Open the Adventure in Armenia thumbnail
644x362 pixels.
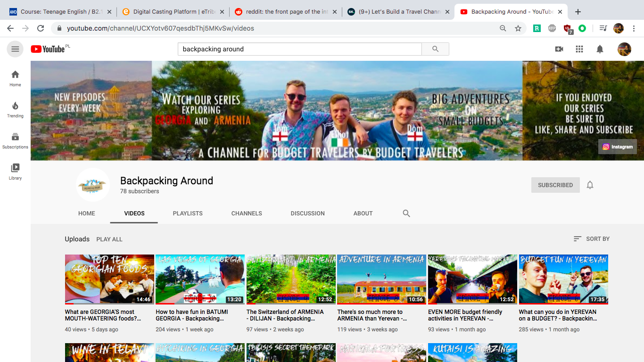[382, 280]
